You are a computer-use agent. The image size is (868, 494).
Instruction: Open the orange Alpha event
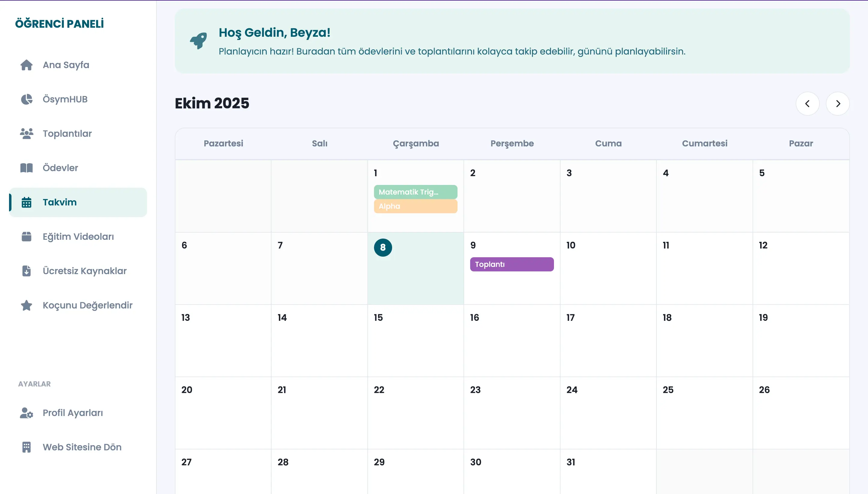[415, 206]
